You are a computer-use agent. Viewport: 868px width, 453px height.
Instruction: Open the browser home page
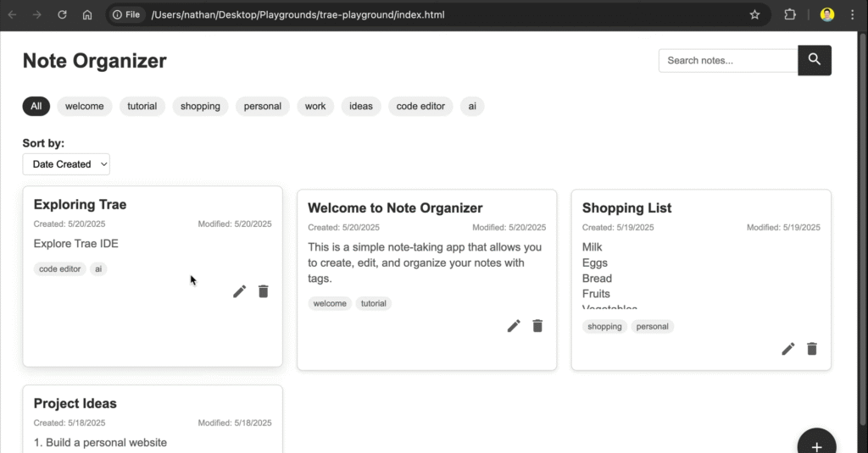point(87,15)
